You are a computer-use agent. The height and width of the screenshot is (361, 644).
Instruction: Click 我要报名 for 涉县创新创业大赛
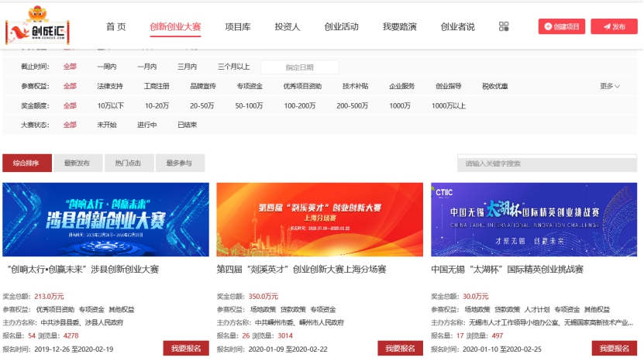pyautogui.click(x=186, y=349)
